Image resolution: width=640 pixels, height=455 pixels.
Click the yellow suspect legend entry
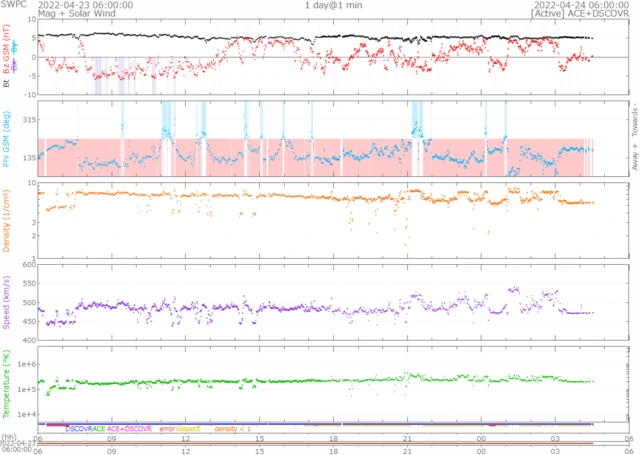(189, 428)
